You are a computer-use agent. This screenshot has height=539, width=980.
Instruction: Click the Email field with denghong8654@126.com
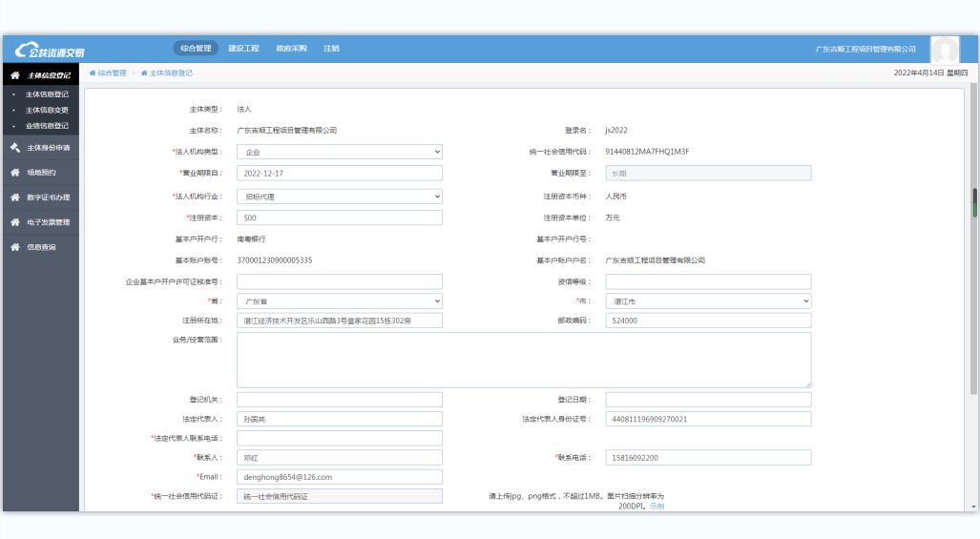pyautogui.click(x=340, y=477)
